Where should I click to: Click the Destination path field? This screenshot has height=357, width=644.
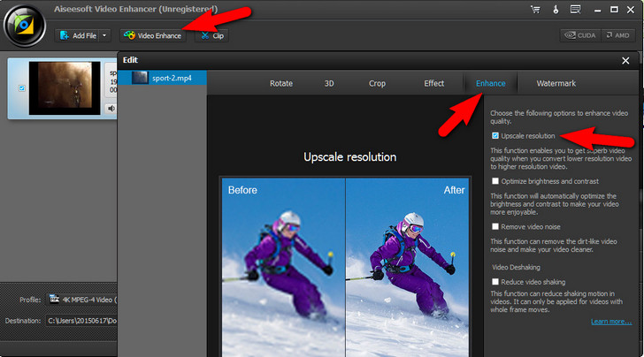[x=81, y=321]
